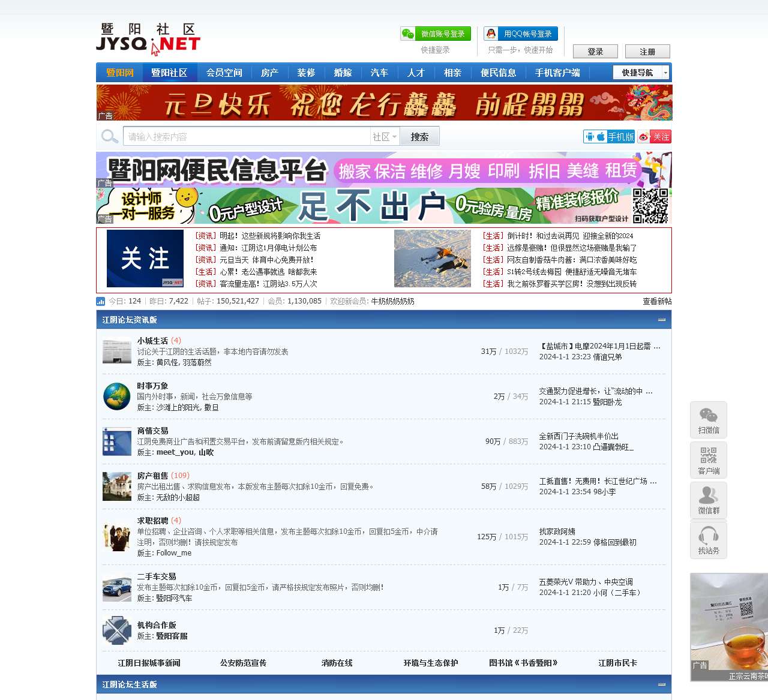Open the 人才 nav tab
The width and height of the screenshot is (768, 700).
(x=416, y=73)
